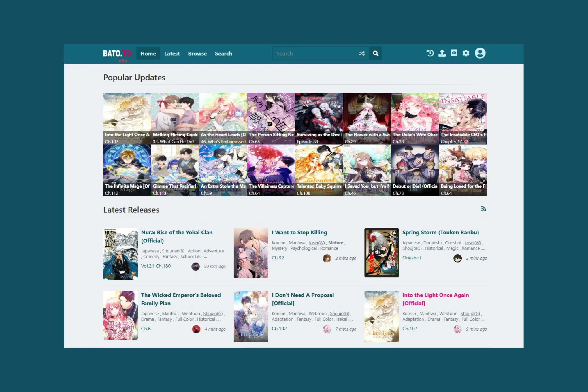588x392 pixels.
Task: Switch to the Latest tab
Action: click(x=172, y=53)
